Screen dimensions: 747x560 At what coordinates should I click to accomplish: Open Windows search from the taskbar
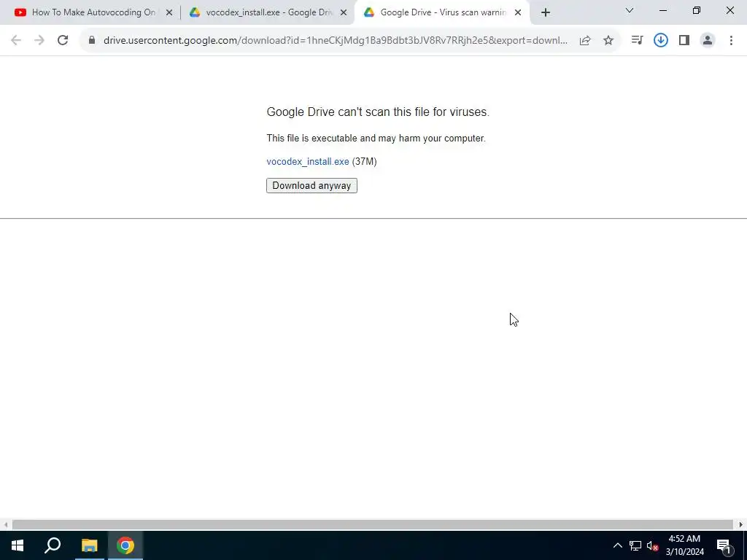coord(53,545)
